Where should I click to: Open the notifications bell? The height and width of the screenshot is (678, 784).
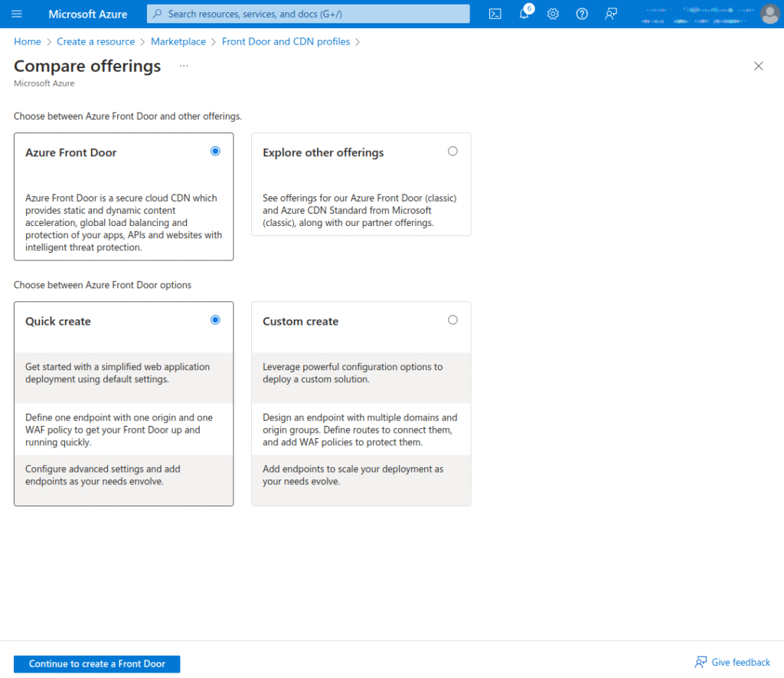click(524, 14)
